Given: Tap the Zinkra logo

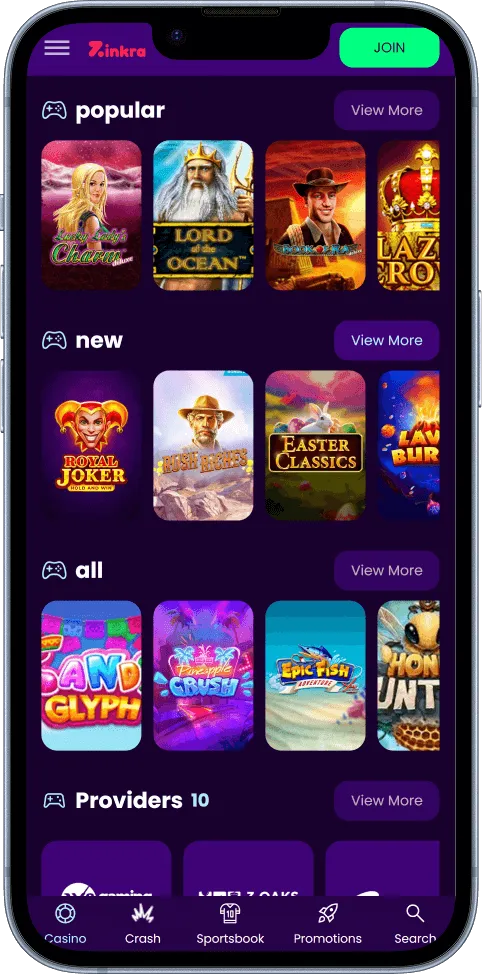Looking at the screenshot, I should 117,50.
